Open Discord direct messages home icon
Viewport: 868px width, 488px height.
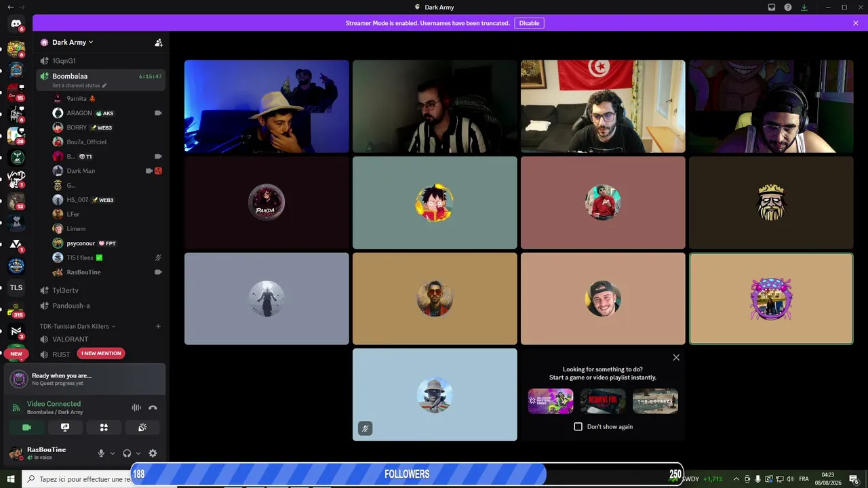point(16,24)
